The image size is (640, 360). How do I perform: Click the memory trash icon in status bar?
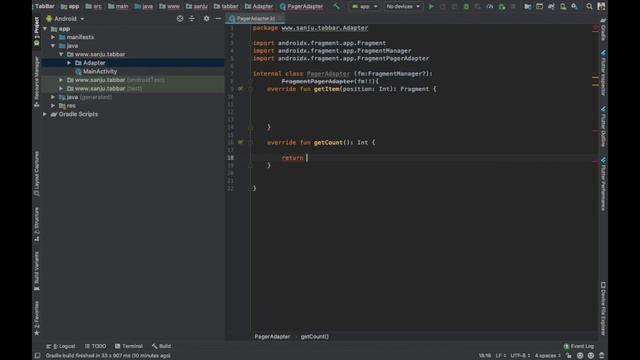tap(602, 356)
